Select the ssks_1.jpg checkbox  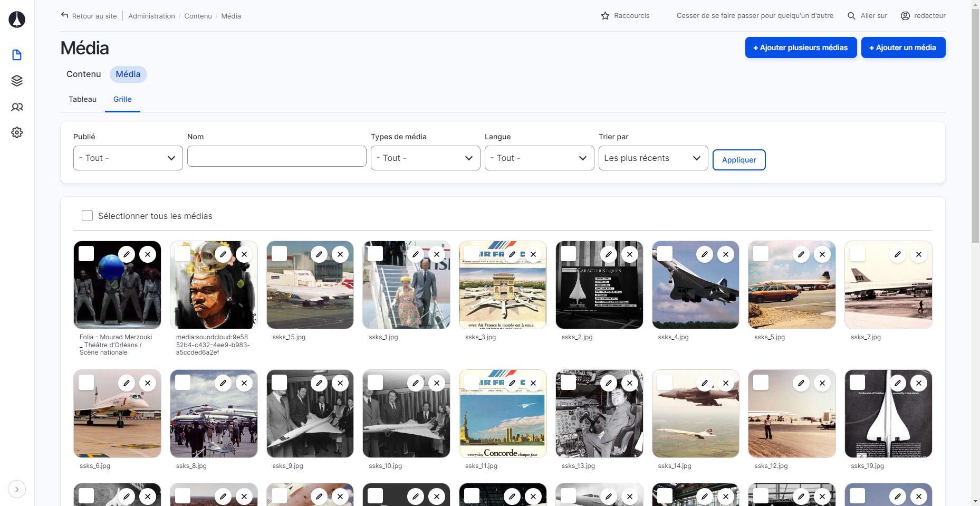[376, 254]
